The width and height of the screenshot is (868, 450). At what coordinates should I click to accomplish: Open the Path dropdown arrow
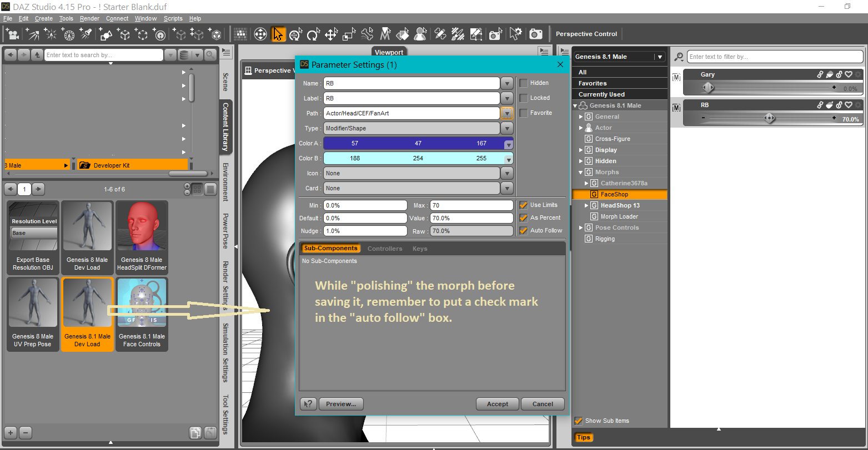pyautogui.click(x=507, y=113)
